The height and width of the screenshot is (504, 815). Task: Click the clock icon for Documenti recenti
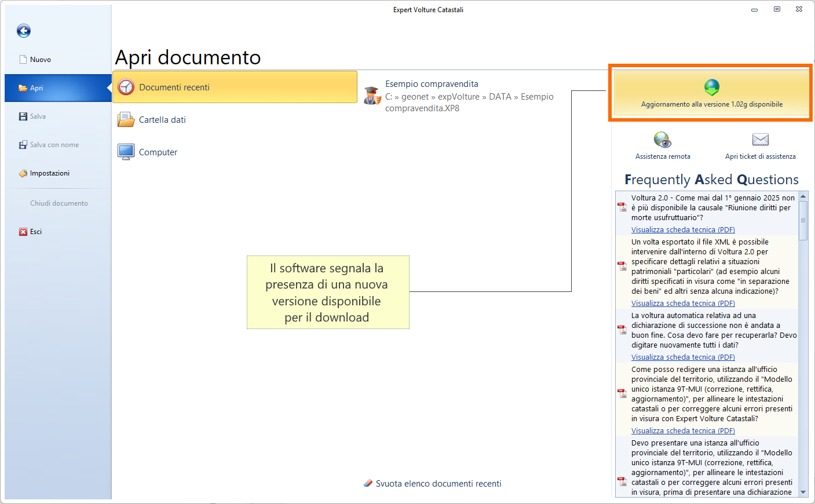(x=126, y=87)
